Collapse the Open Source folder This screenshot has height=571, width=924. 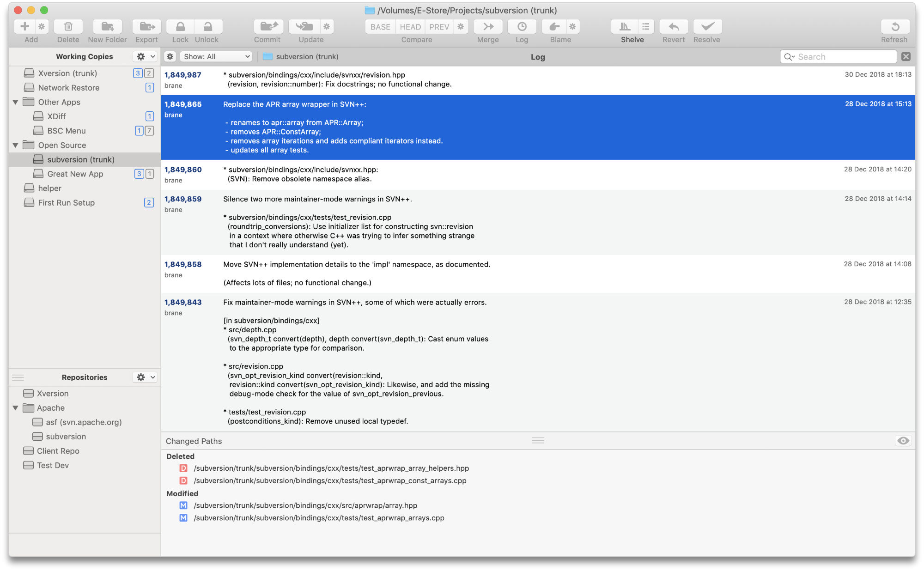(x=15, y=145)
